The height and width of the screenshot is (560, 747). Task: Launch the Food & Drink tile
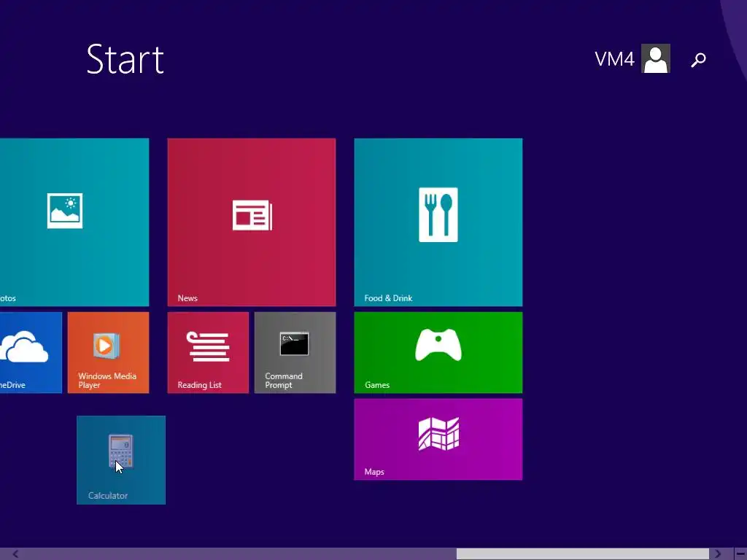click(x=438, y=222)
